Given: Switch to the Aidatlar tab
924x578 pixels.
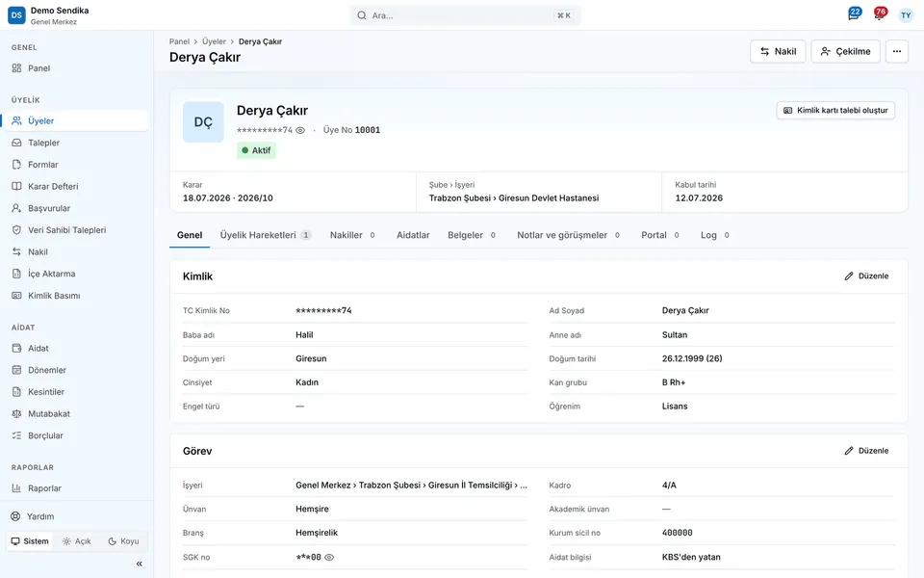Looking at the screenshot, I should pos(413,235).
